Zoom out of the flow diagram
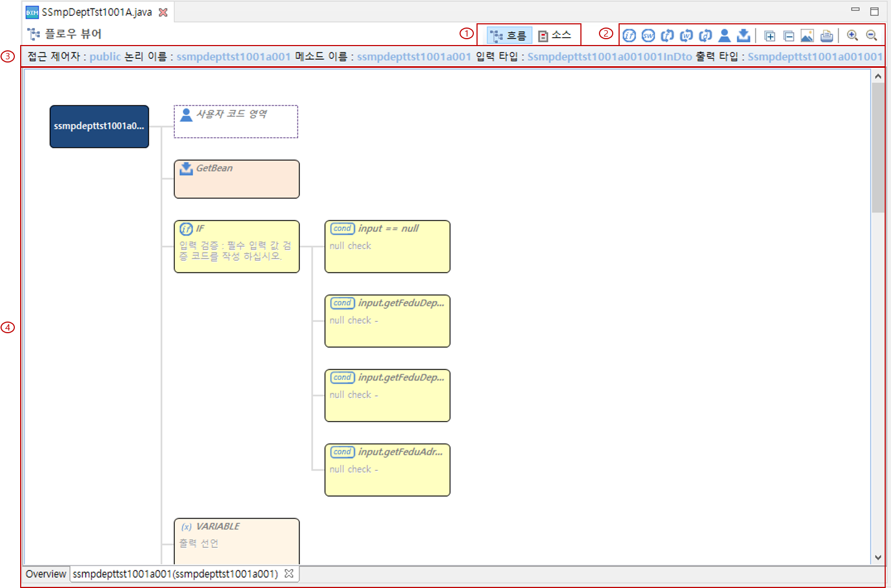891x588 pixels. [871, 35]
